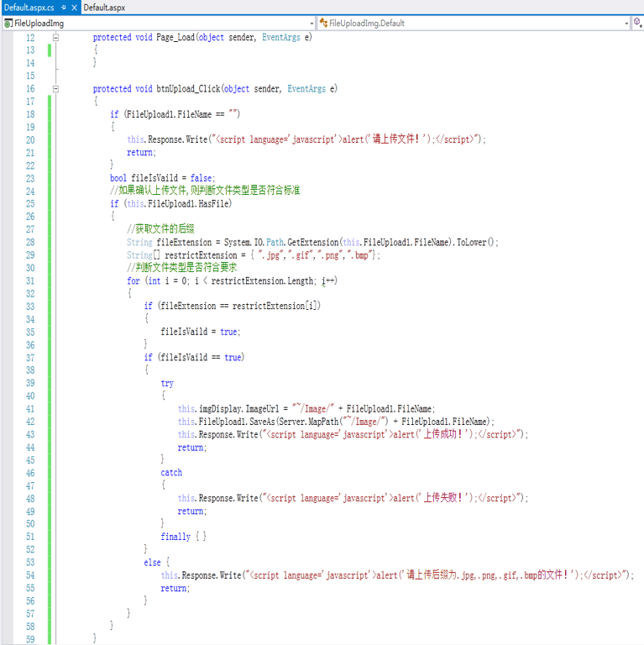Screen dimensions: 644x645
Task: Open the FileUploadImg project dropdown
Action: click(x=312, y=23)
